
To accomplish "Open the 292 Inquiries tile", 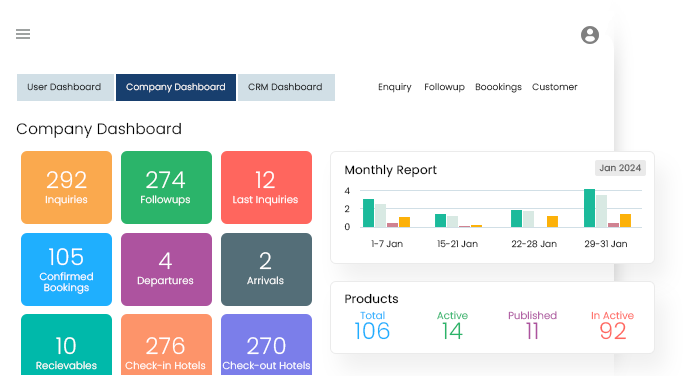I will click(66, 187).
